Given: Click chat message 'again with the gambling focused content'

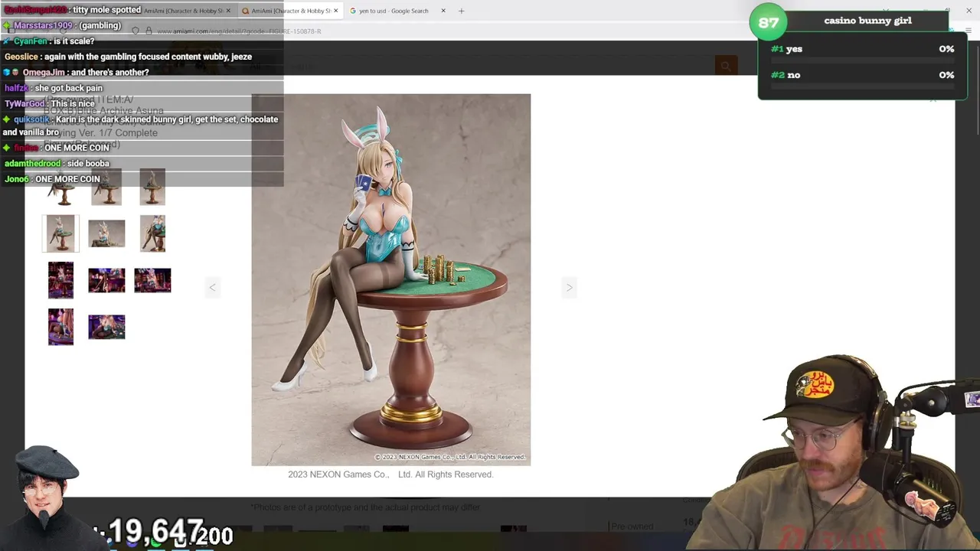Looking at the screenshot, I should pyautogui.click(x=146, y=57).
